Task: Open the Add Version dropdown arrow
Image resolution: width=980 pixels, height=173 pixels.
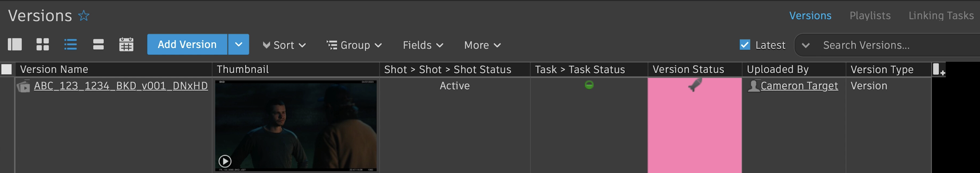Action: coord(239,44)
